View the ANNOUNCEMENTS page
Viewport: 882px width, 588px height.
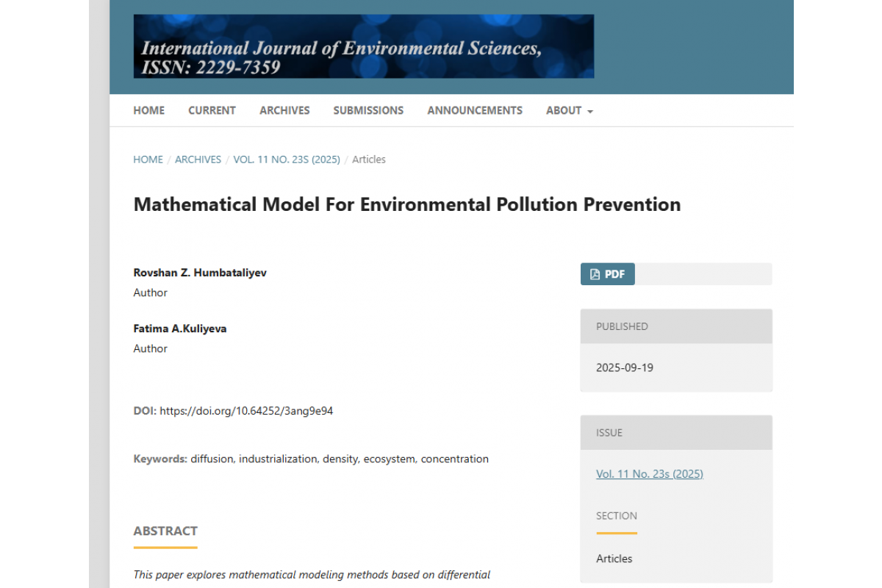475,110
